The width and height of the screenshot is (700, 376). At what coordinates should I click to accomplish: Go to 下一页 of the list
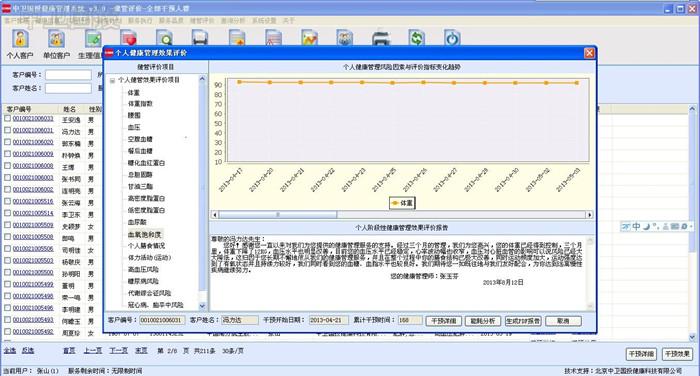click(x=118, y=351)
